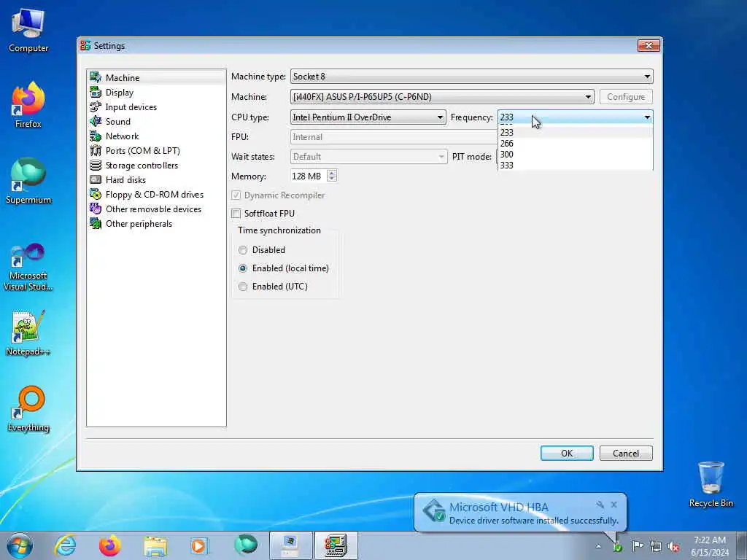Enable the Softfloat FPU checkbox
Viewport: 747px width, 560px height.
[x=236, y=214]
